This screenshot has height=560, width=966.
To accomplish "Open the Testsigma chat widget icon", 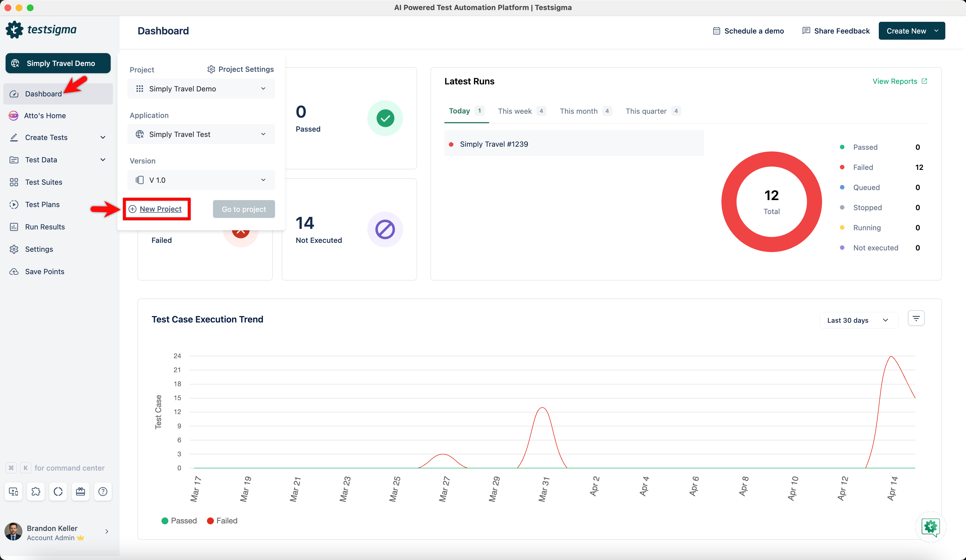I will [x=930, y=527].
